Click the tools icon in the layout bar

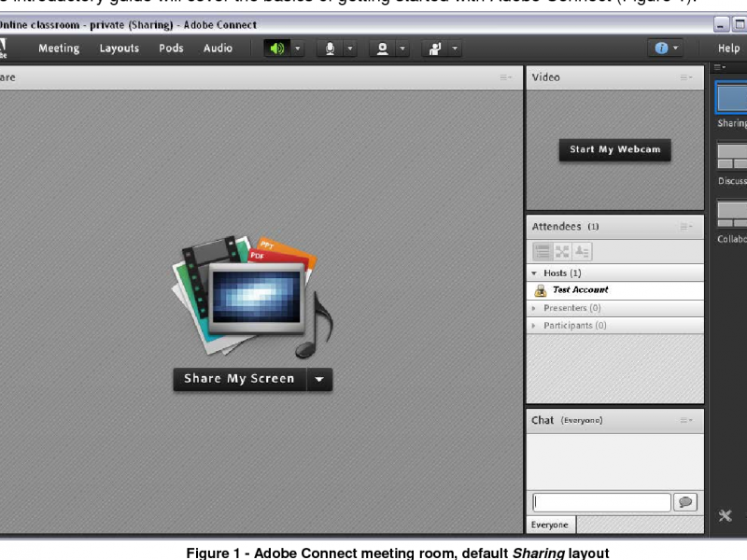click(x=726, y=515)
